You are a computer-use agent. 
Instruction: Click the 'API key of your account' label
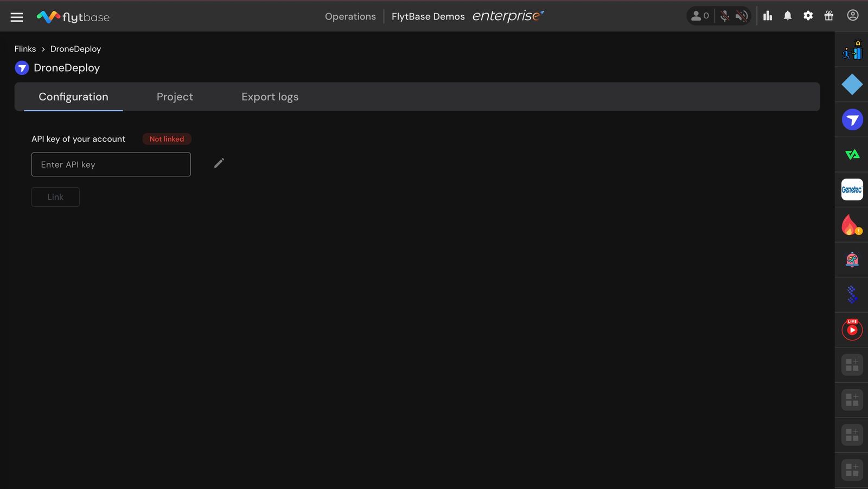coord(78,139)
